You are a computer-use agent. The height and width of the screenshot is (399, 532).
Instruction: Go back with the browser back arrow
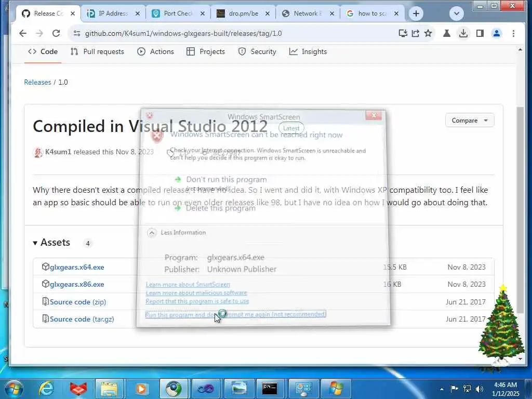(x=23, y=33)
